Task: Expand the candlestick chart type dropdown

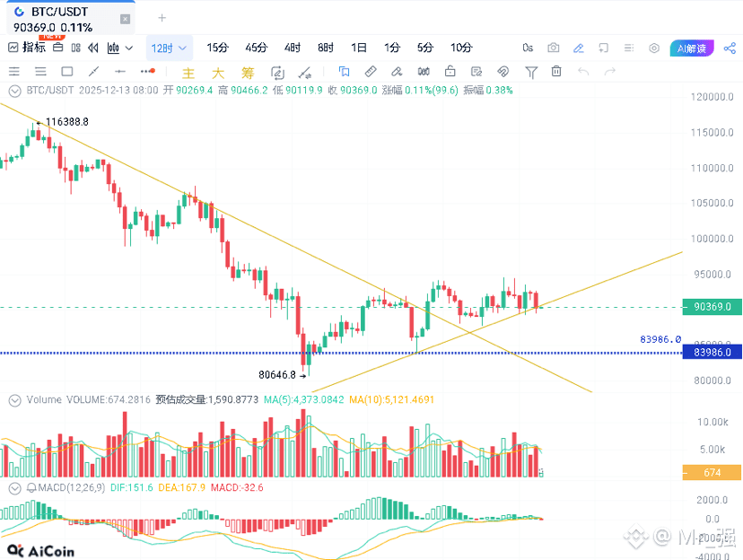Action: (120, 48)
